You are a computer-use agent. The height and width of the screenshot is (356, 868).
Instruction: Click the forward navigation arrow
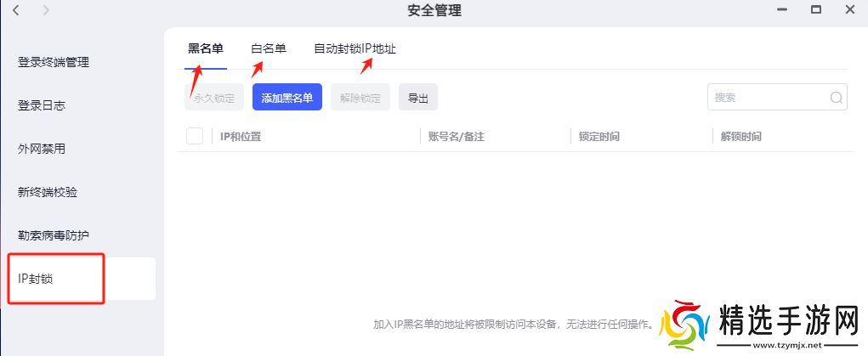45,10
